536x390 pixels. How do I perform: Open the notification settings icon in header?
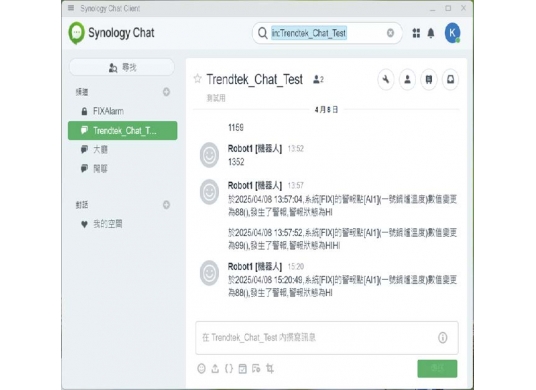pos(451,80)
